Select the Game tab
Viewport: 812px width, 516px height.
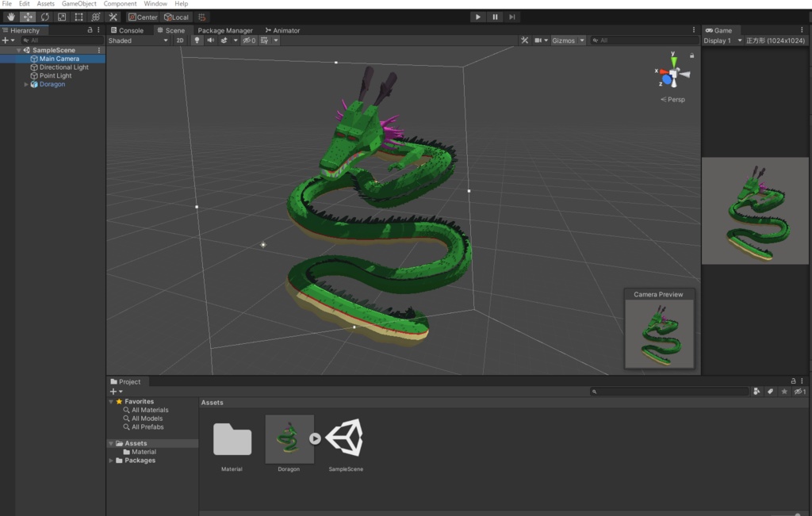point(718,31)
